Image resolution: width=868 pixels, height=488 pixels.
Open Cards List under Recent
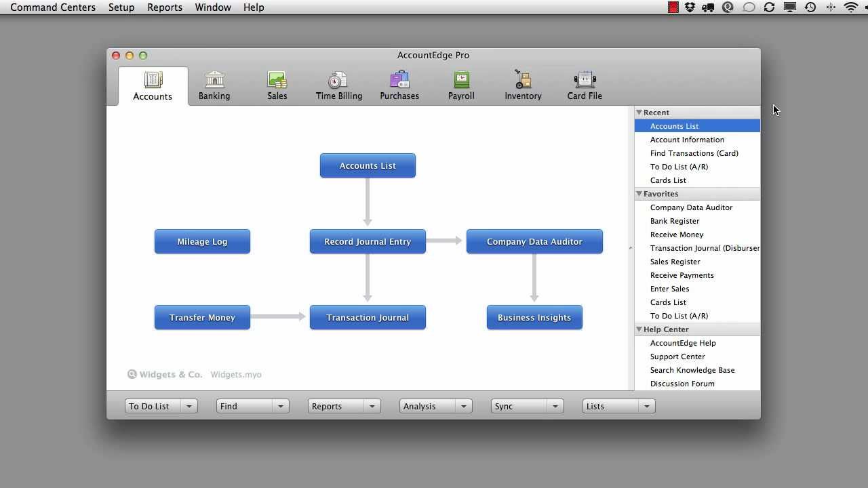pos(697,180)
